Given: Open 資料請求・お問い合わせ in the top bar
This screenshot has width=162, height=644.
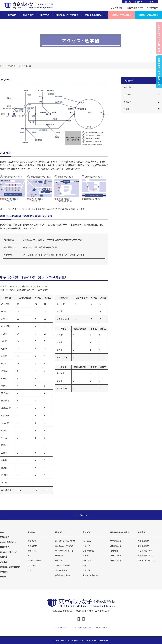Looking at the screenshot, I should tap(133, 2).
